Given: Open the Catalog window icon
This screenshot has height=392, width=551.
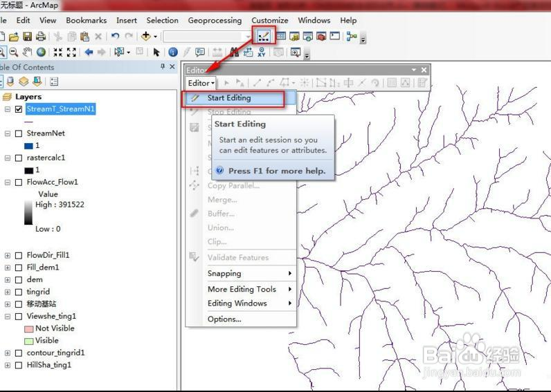Looking at the screenshot, I should (294, 36).
